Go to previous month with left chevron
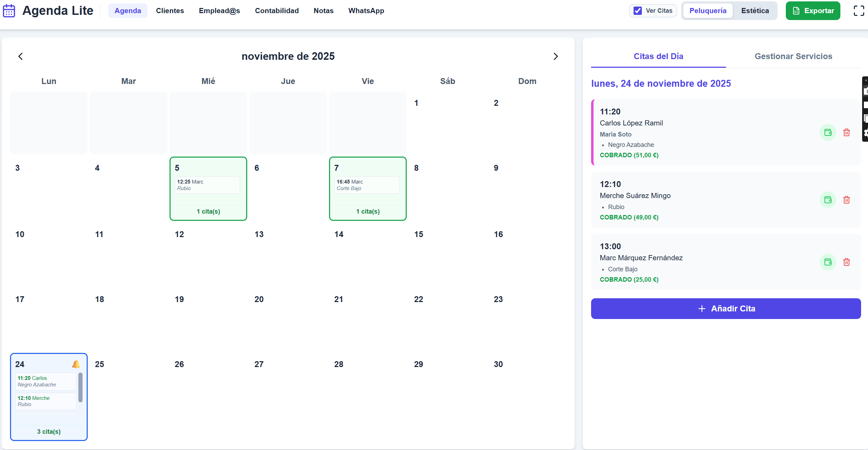This screenshot has height=450, width=868. (20, 56)
